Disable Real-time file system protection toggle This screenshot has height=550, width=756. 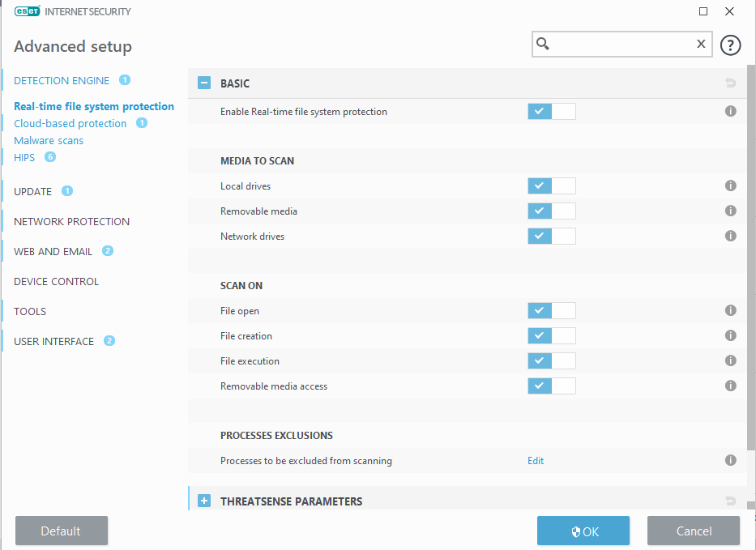551,112
